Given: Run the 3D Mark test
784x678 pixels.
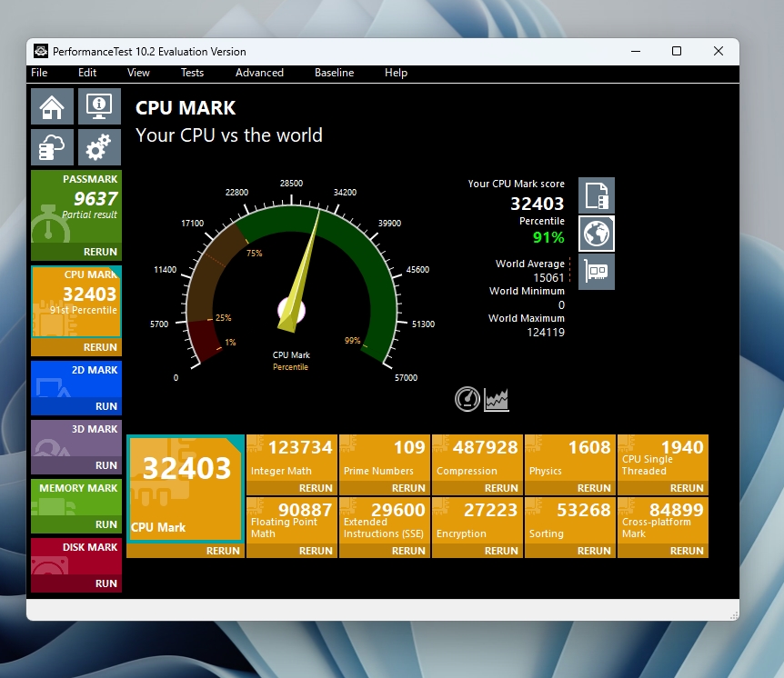Looking at the screenshot, I should [x=76, y=465].
